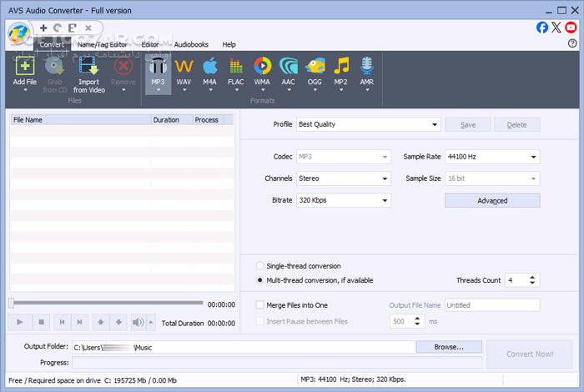Viewport: 584px width, 392px height.
Task: Click the Remove icon
Action: click(x=123, y=67)
